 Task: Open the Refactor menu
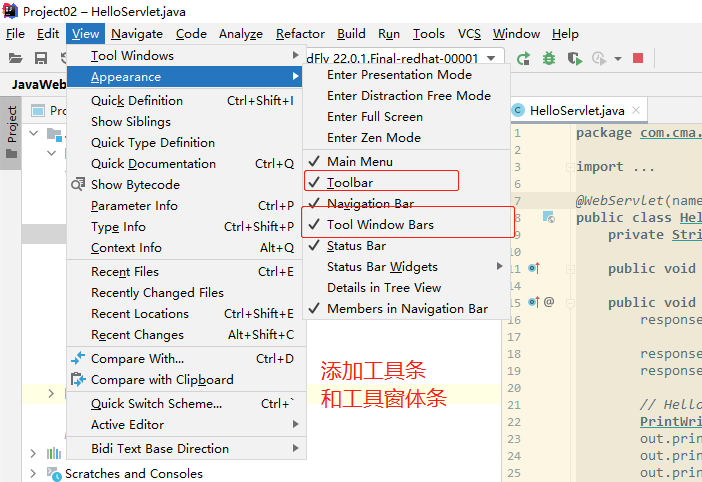coord(300,34)
